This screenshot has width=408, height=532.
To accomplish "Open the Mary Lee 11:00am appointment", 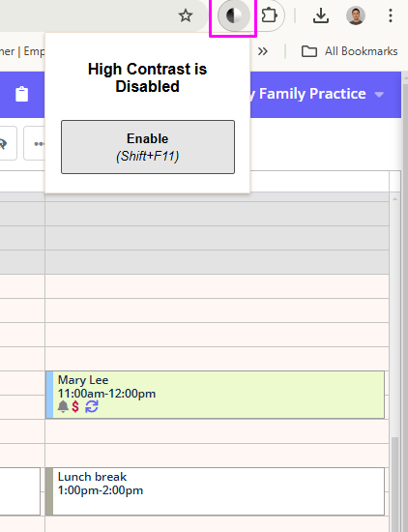I will pos(215,395).
